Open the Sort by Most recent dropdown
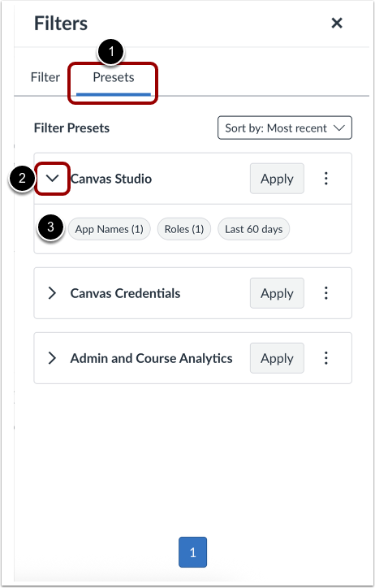Viewport: 375px width, 588px height. pos(285,128)
